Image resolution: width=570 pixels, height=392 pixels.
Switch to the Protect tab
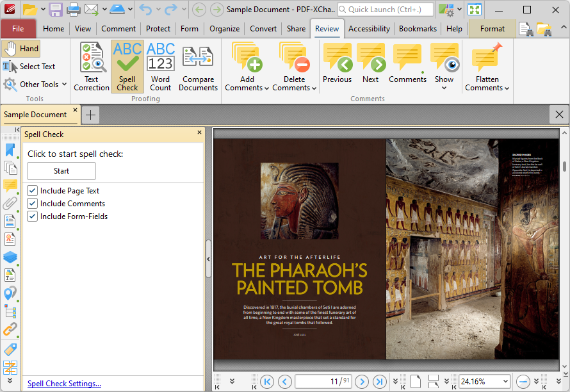point(158,29)
